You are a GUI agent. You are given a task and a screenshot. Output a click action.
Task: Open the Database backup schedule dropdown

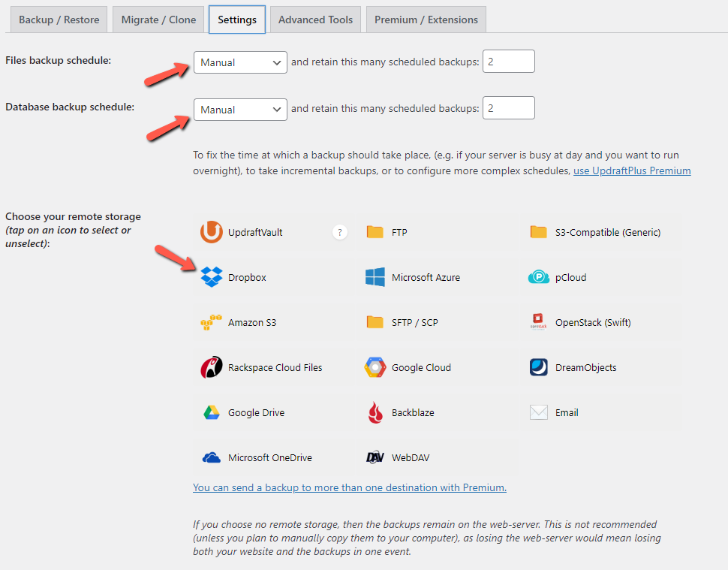(x=240, y=110)
